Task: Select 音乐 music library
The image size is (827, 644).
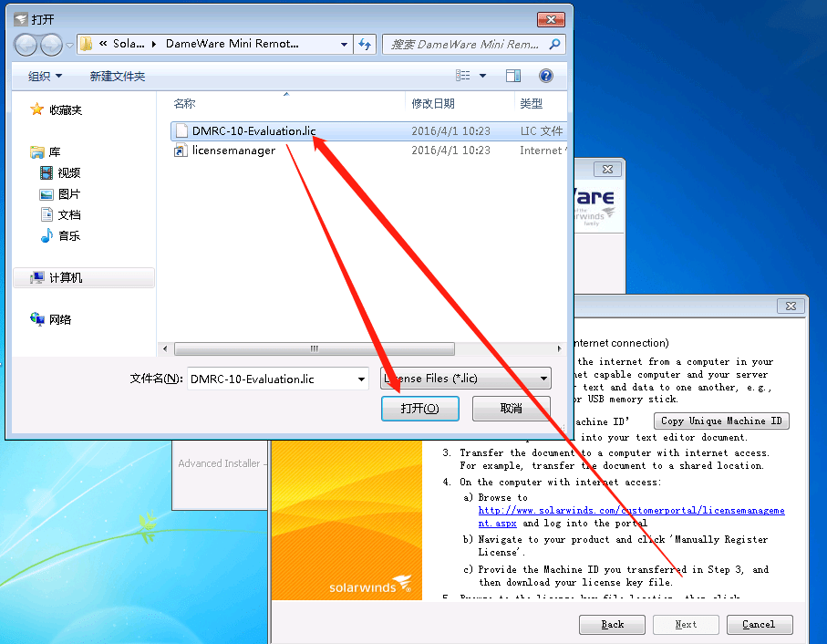Action: (69, 235)
